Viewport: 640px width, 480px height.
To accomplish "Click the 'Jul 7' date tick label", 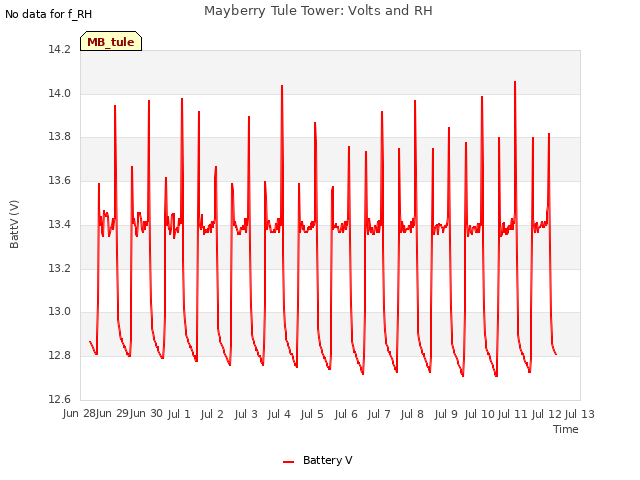I will point(379,414).
